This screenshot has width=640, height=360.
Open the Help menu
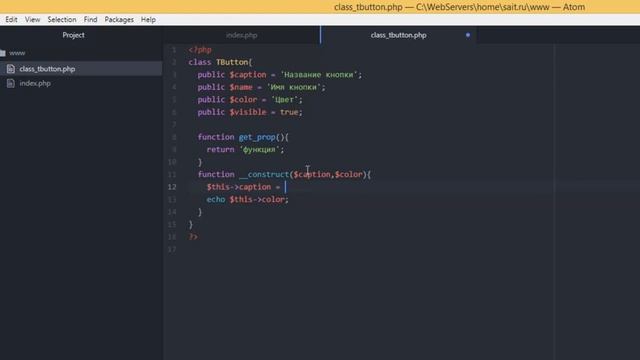click(x=148, y=20)
